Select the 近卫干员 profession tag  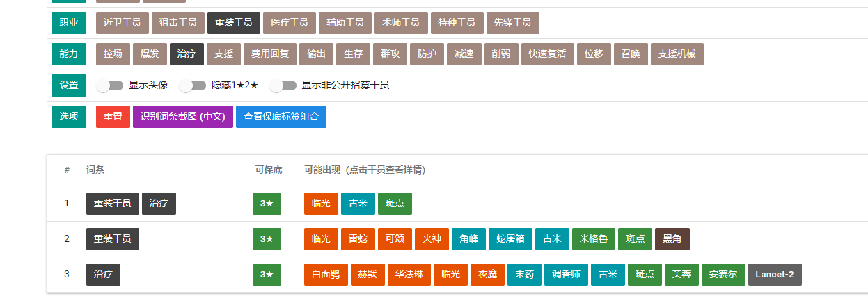(123, 23)
